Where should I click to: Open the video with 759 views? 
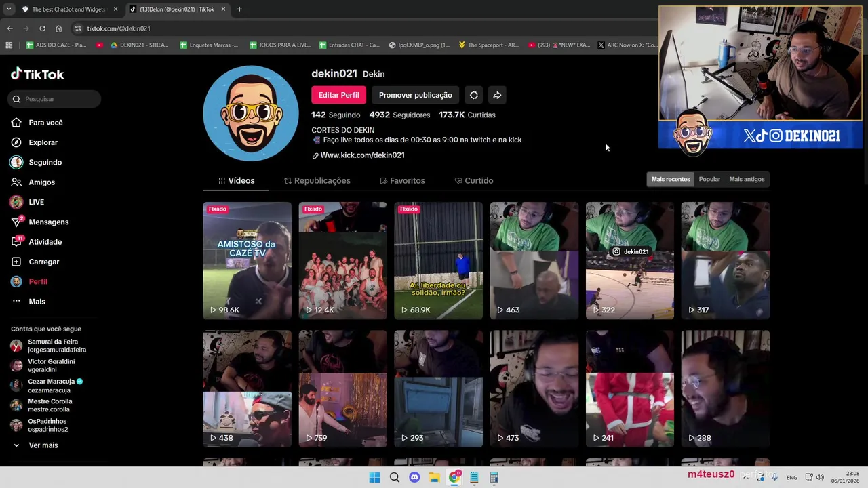pyautogui.click(x=342, y=389)
